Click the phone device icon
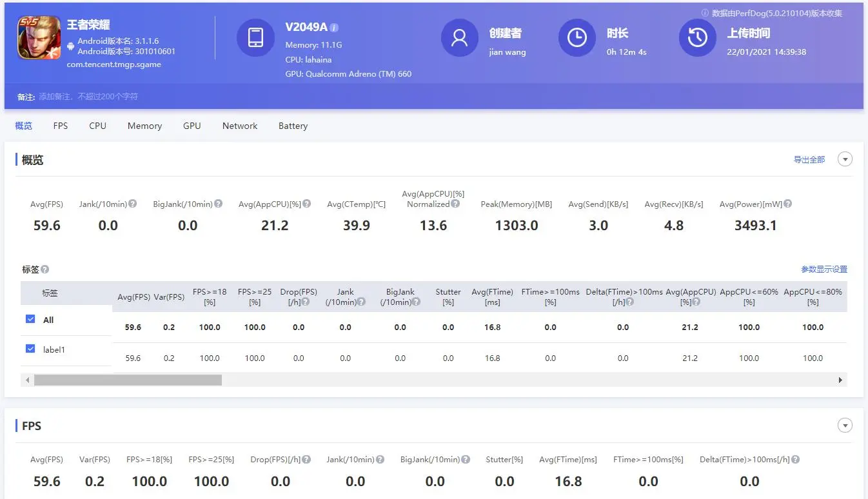Screen dimensions: 868x499 tap(255, 37)
